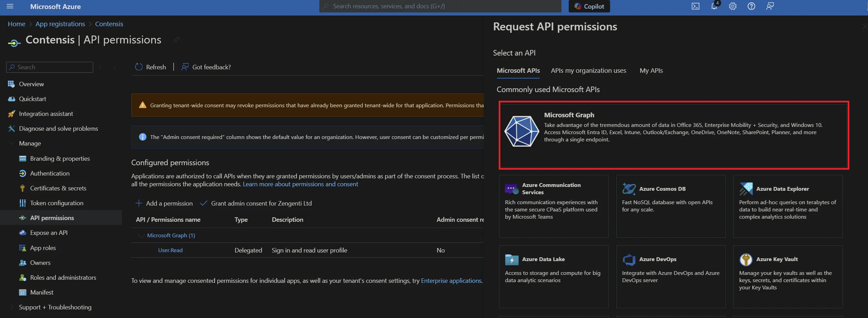
Task: Choose Azure Communication Services card
Action: (x=553, y=206)
